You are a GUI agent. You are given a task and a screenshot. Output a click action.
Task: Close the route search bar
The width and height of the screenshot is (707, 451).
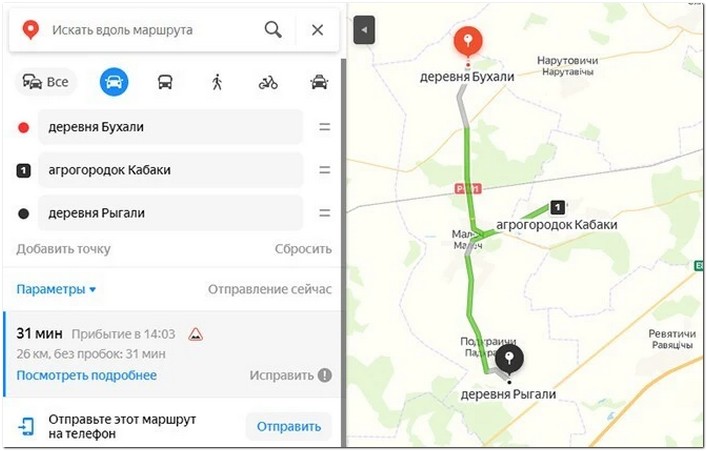(x=317, y=30)
